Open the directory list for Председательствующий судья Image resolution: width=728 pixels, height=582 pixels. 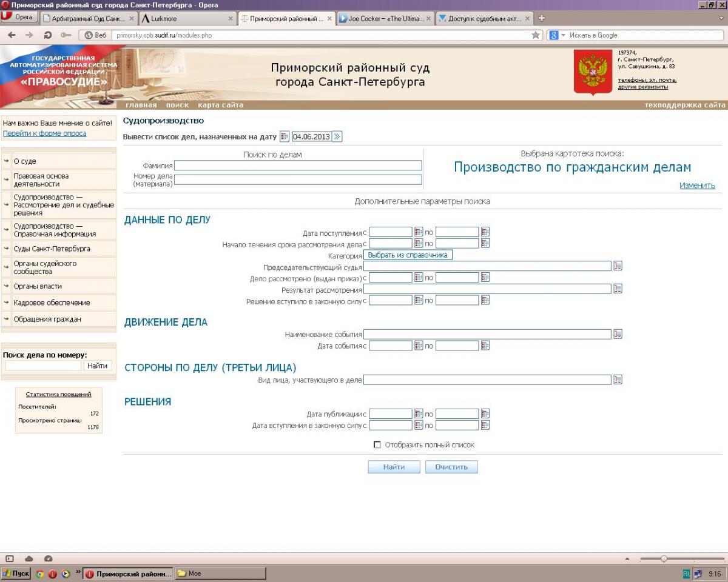618,266
